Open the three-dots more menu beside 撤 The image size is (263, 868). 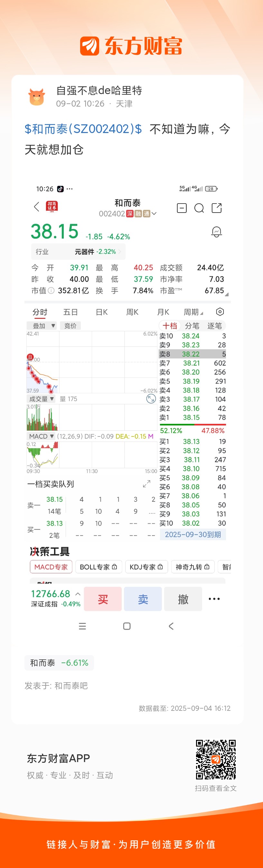pyautogui.click(x=214, y=599)
